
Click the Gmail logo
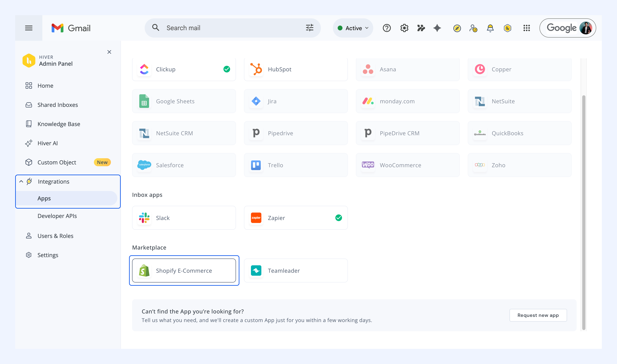[71, 28]
